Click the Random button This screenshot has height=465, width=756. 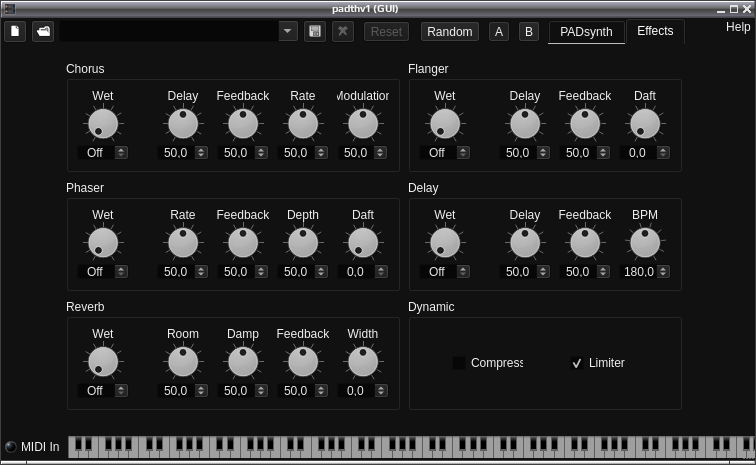(450, 32)
